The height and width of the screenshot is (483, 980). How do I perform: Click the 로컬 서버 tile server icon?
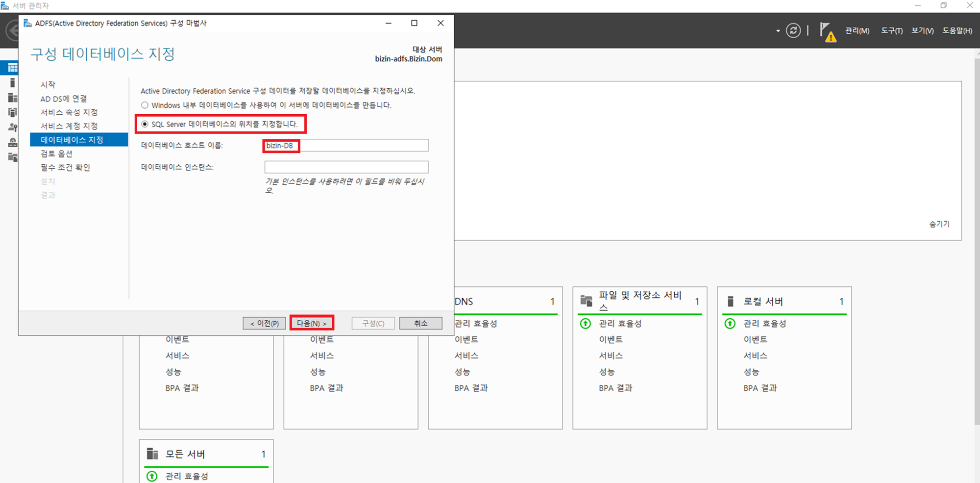[730, 302]
